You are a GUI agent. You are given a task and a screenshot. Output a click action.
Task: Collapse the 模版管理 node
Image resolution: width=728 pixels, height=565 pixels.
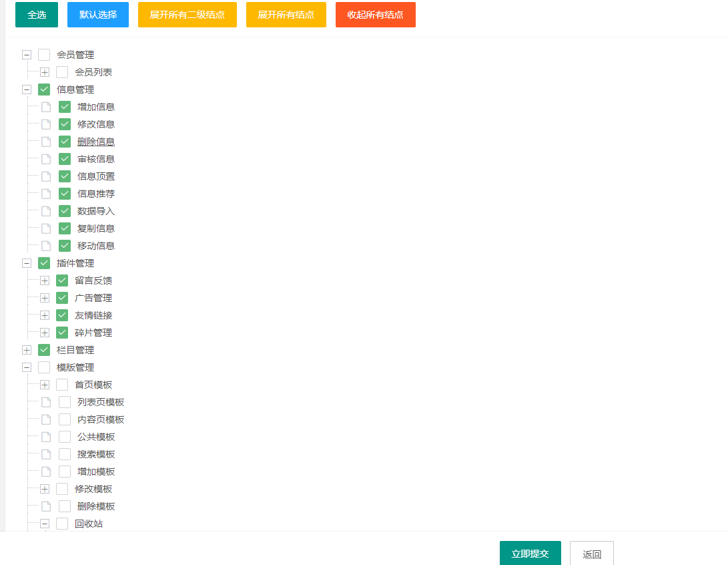point(27,367)
